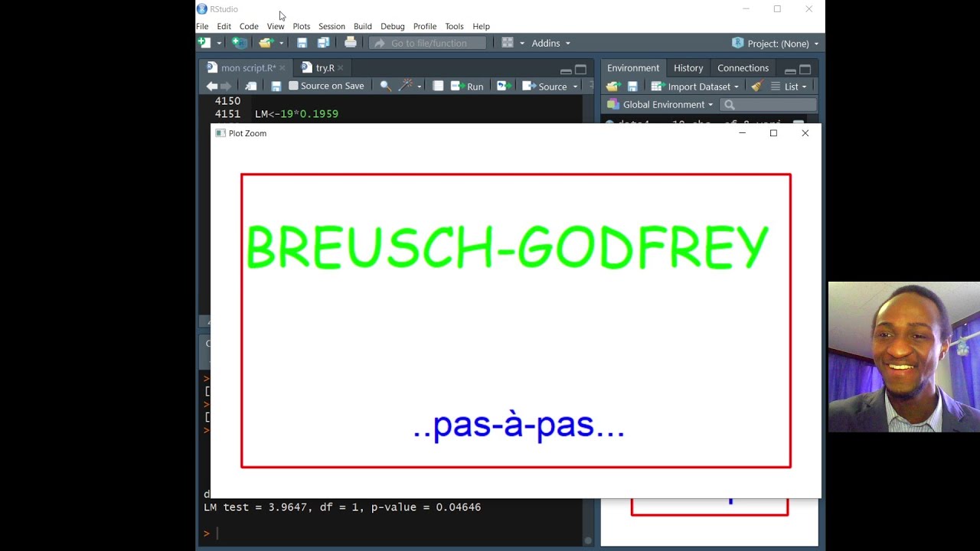Maximize the Plot Zoom window

pyautogui.click(x=773, y=133)
